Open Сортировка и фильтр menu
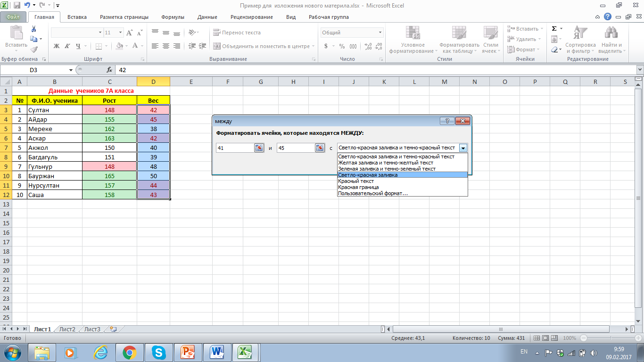 (x=580, y=40)
